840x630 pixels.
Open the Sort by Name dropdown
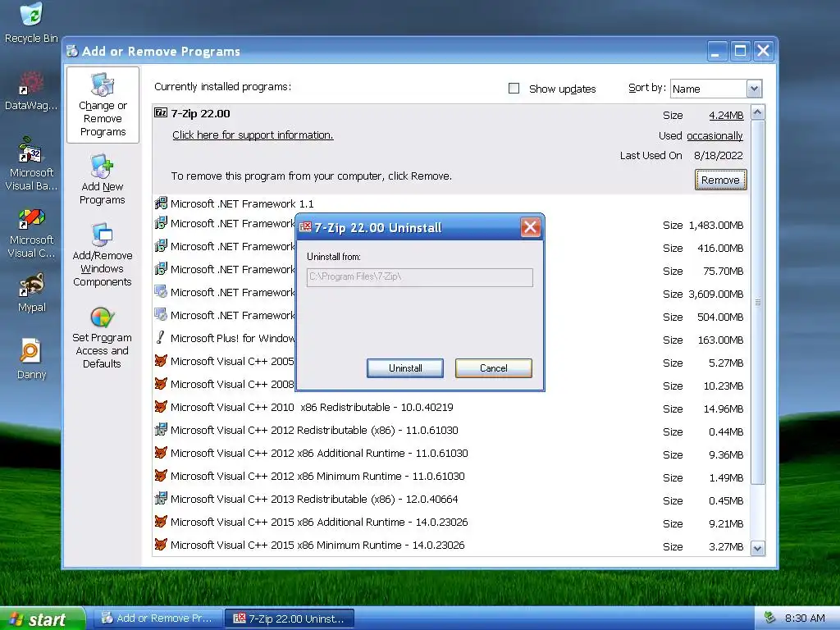[x=754, y=89]
